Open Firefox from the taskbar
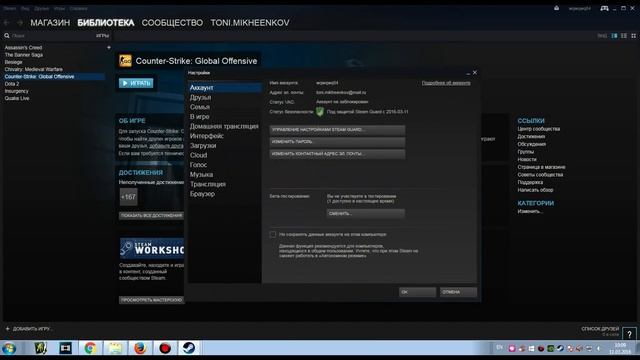 click(140, 348)
